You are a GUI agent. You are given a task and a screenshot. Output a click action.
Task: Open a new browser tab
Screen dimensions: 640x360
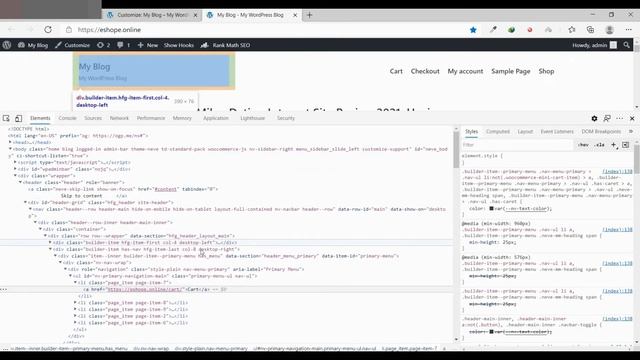[x=309, y=15]
